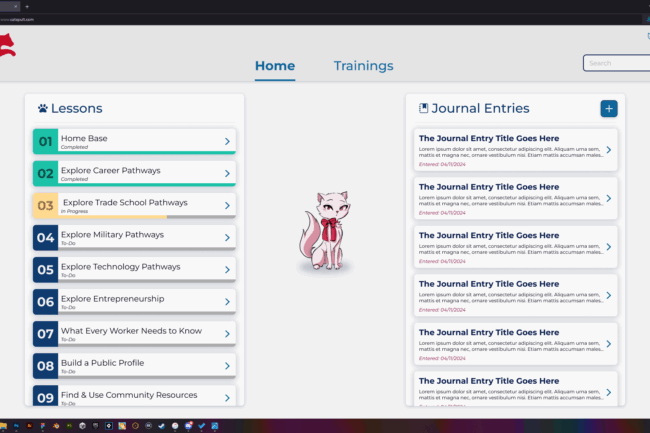Select the yellow 03 lesson badge

point(45,206)
